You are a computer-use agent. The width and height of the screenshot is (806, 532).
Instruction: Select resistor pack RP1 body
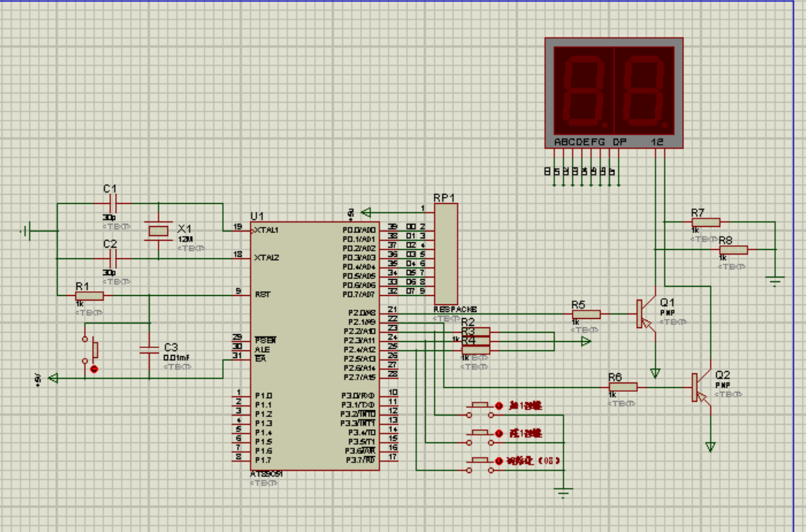[446, 254]
